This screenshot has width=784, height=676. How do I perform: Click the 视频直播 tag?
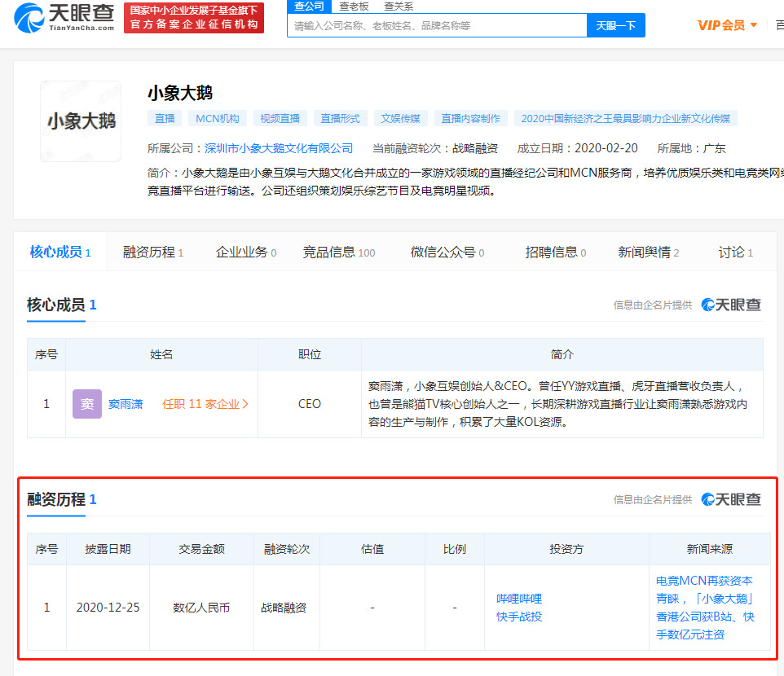(280, 118)
